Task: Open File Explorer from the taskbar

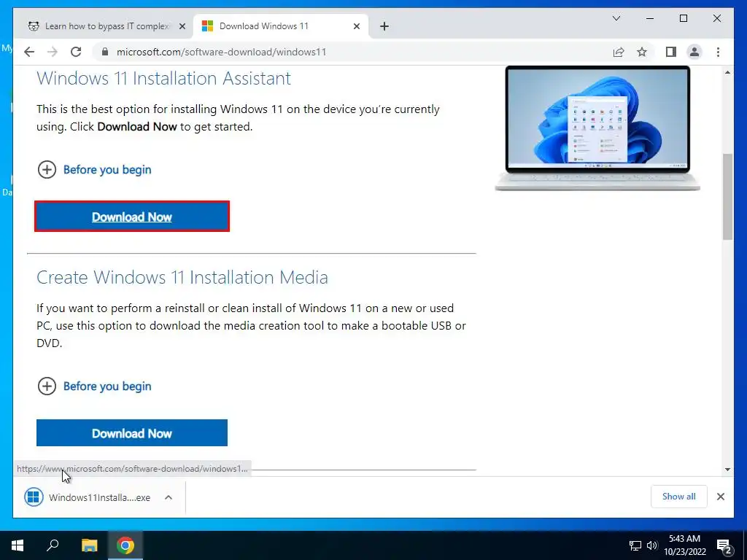Action: pos(89,545)
